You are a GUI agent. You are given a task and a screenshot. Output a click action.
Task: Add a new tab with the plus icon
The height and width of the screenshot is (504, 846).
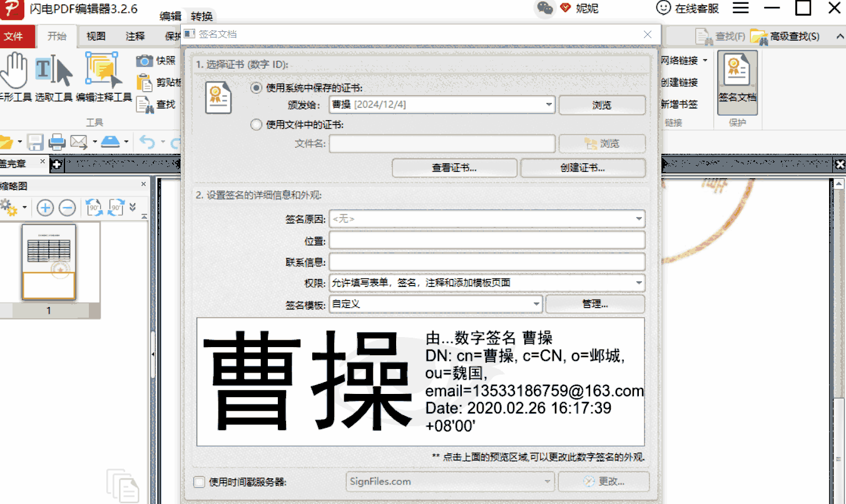[x=56, y=164]
